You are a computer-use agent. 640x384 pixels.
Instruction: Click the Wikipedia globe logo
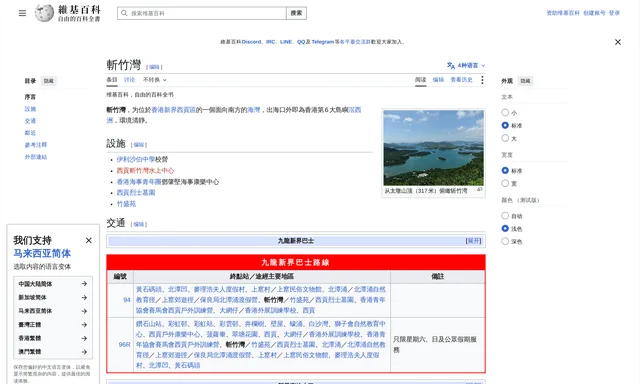pyautogui.click(x=44, y=13)
